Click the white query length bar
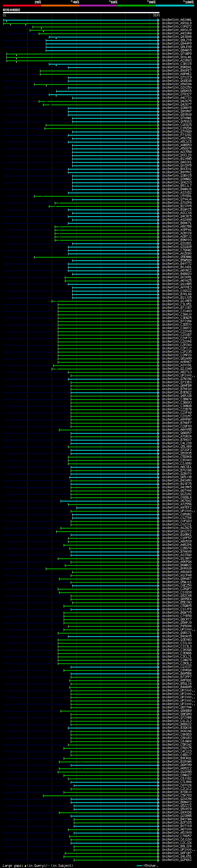Viewport: 197px width, 868px height. pos(81,13)
